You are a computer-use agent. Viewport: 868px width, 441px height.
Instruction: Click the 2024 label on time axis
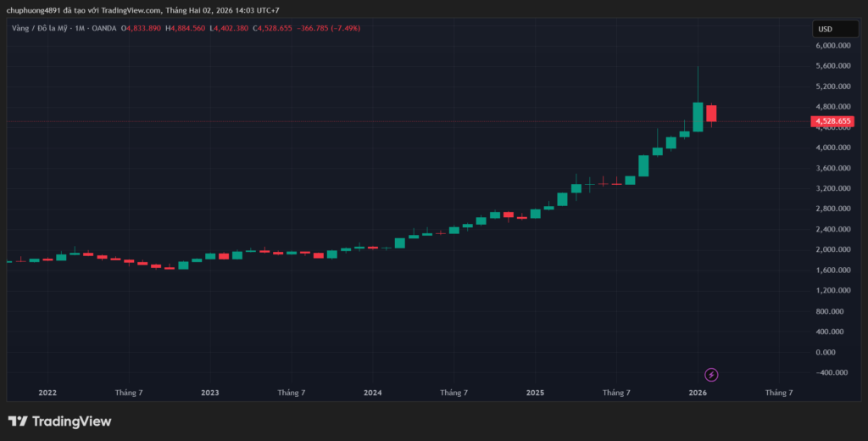coord(372,393)
